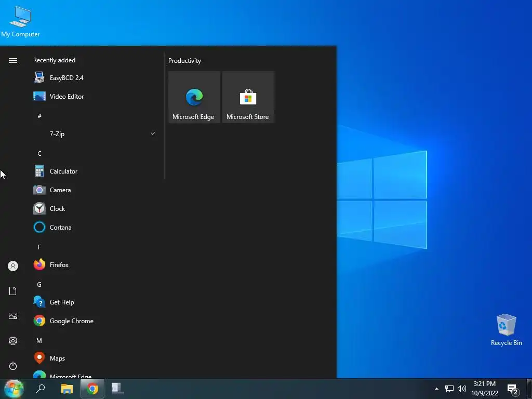Viewport: 532px width, 399px height.
Task: Open Cortana from the app list
Action: (95, 228)
